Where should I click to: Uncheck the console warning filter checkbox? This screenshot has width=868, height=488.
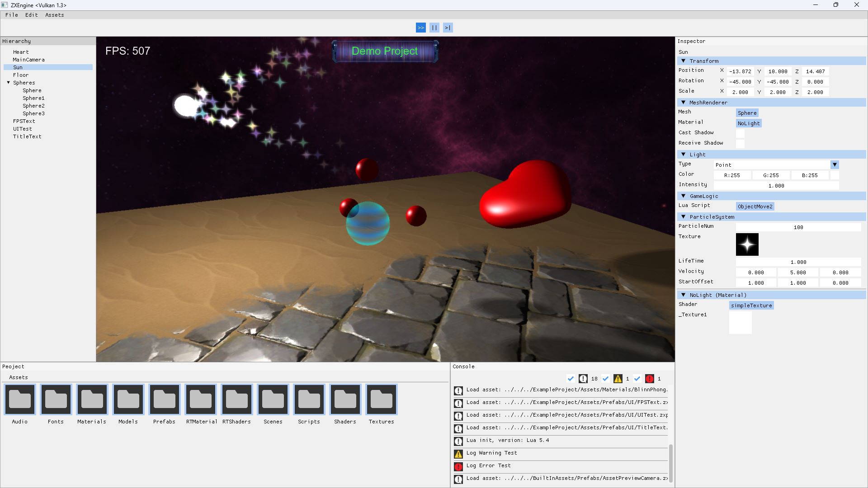(x=606, y=379)
